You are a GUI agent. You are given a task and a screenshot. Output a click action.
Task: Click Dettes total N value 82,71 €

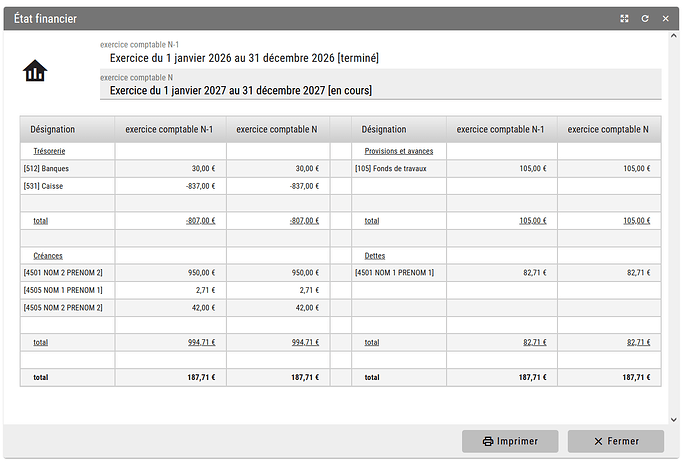click(x=639, y=342)
